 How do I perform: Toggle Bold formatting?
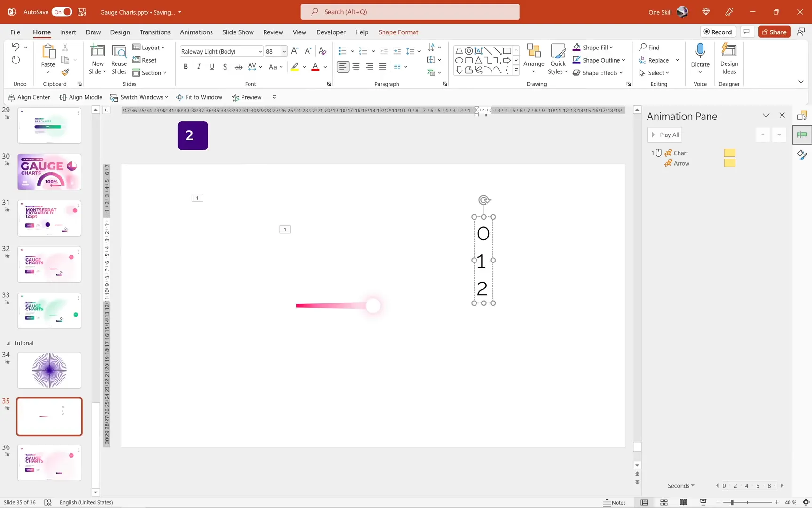186,66
